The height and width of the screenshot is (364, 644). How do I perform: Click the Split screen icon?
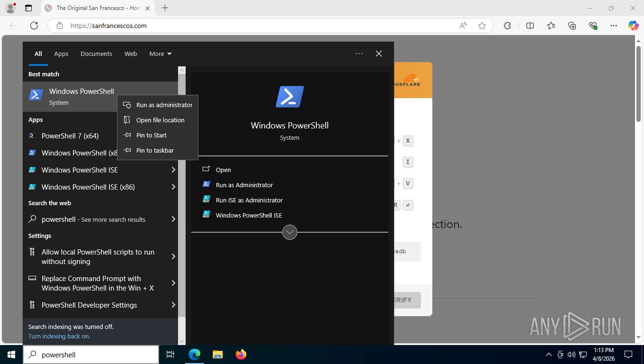(530, 26)
